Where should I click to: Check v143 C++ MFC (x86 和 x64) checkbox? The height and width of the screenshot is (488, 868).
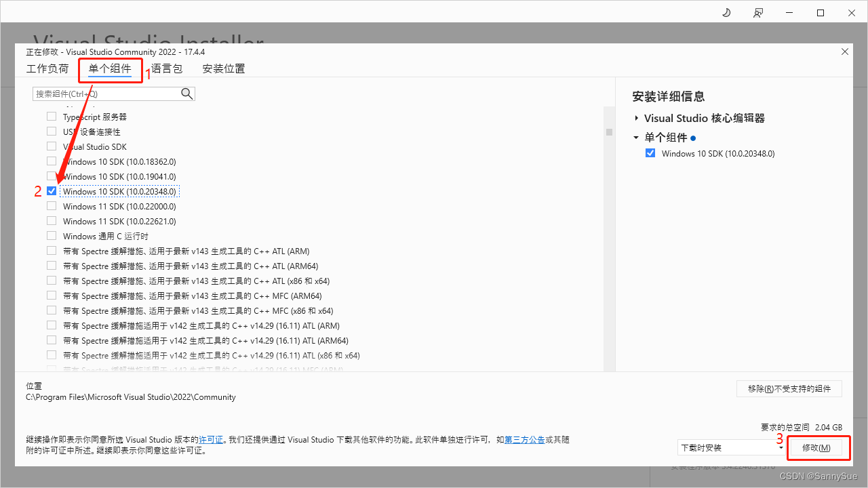[x=52, y=310]
